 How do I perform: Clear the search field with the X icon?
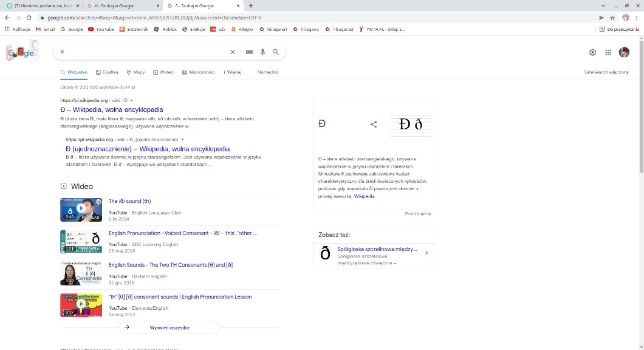[232, 52]
